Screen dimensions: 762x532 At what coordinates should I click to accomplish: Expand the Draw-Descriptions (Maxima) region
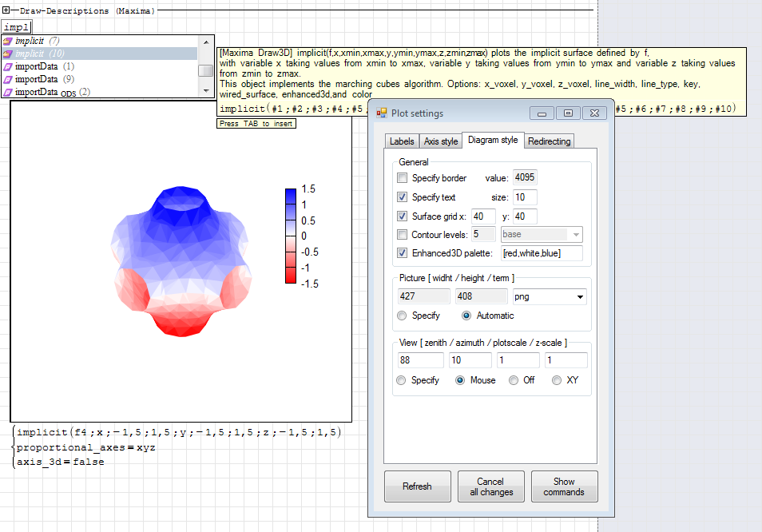(7, 11)
